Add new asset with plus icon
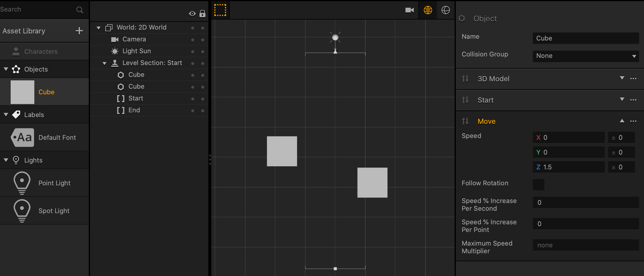 (x=79, y=31)
